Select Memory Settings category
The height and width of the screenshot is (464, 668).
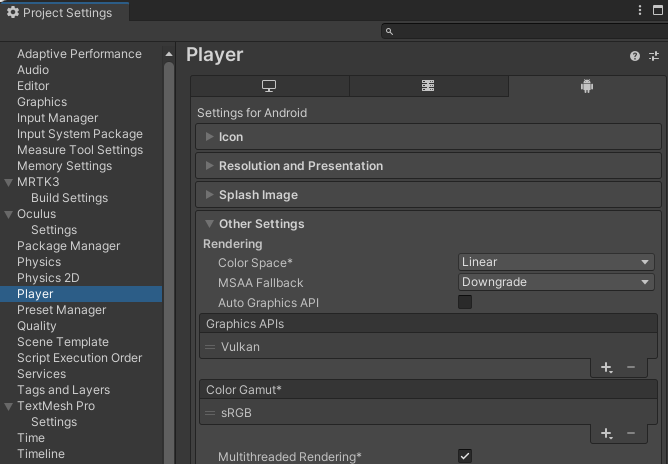64,166
